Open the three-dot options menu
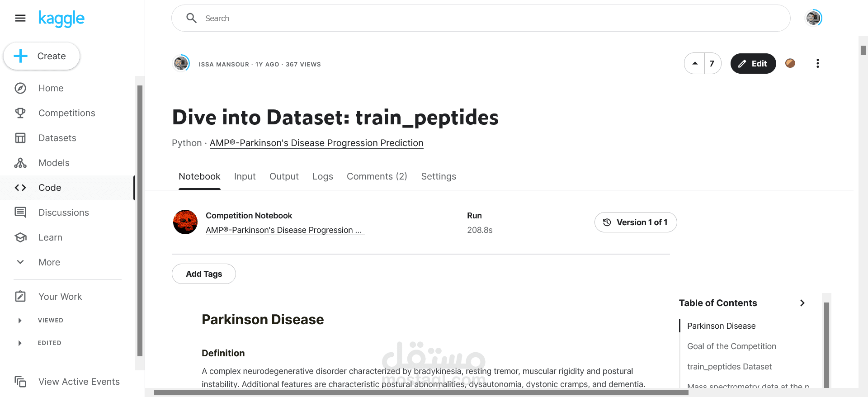This screenshot has height=397, width=868. click(x=817, y=63)
